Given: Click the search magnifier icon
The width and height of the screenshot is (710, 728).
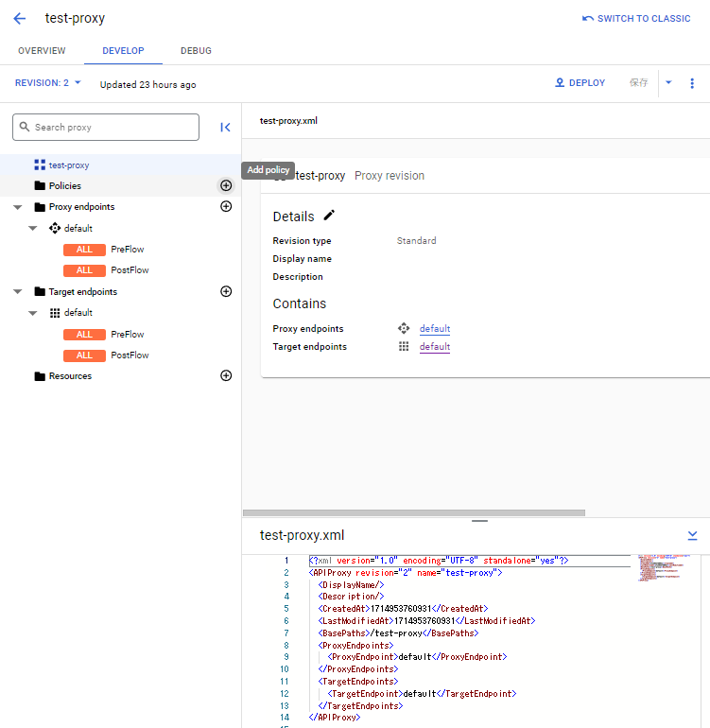Looking at the screenshot, I should click(x=25, y=127).
